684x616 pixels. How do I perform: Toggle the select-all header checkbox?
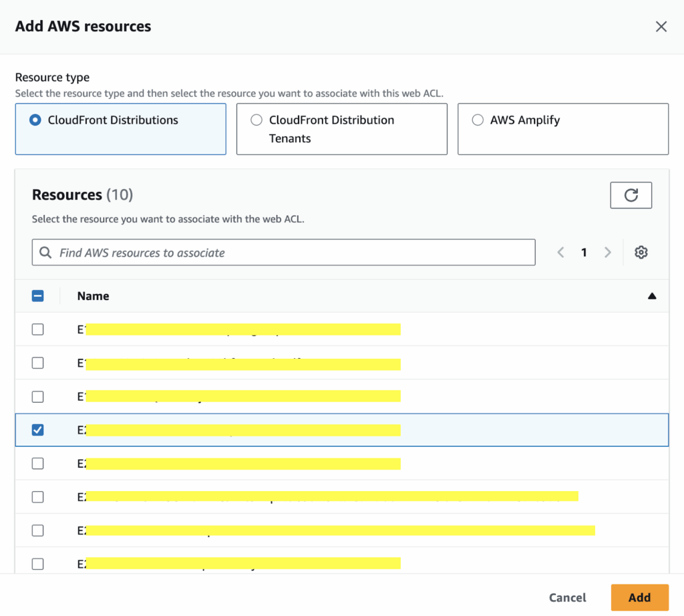pyautogui.click(x=38, y=296)
